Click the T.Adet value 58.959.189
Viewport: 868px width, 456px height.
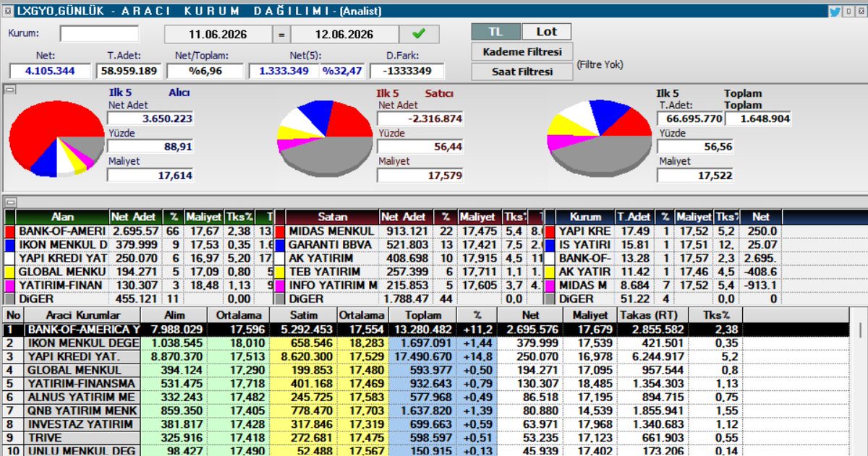pyautogui.click(x=129, y=71)
